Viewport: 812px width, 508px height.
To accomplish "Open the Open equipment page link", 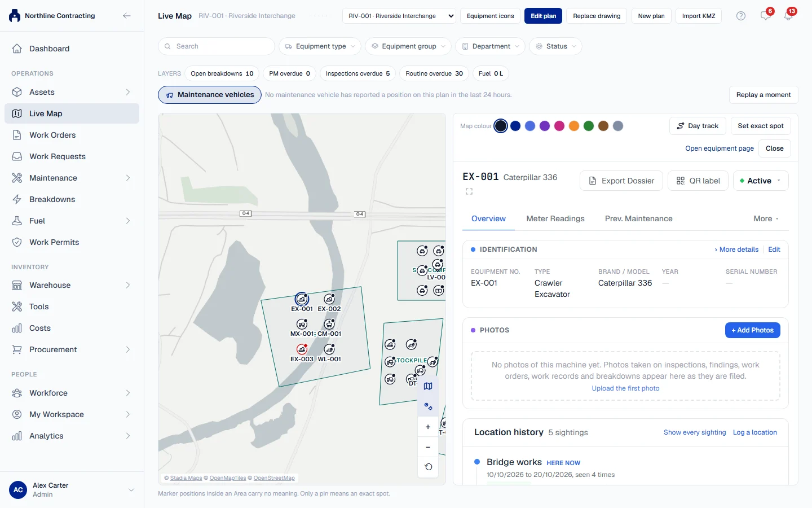I will coord(720,148).
